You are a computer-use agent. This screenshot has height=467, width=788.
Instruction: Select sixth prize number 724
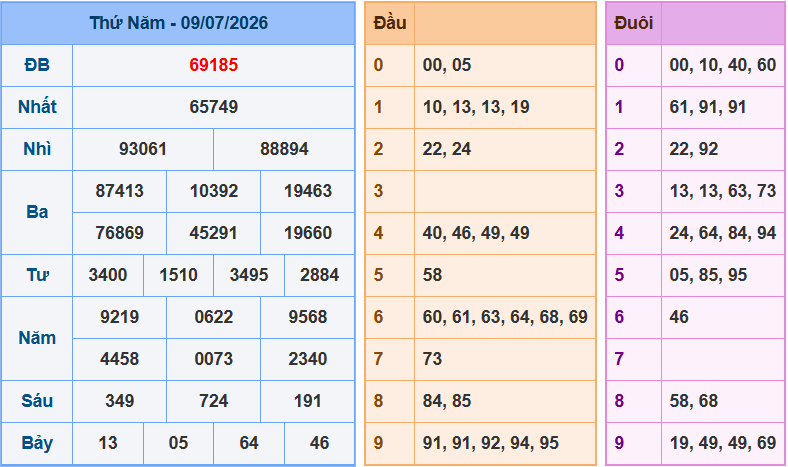coord(214,401)
